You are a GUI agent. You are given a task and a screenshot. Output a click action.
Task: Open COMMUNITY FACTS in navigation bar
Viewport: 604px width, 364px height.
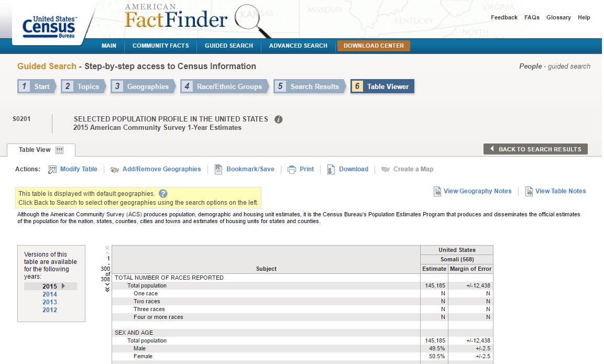pos(161,46)
